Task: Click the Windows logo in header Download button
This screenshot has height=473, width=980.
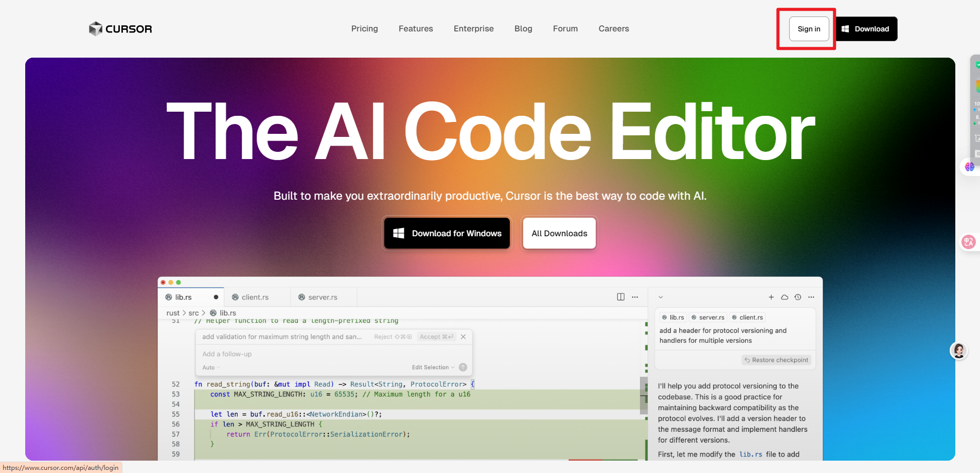Action: coord(845,29)
